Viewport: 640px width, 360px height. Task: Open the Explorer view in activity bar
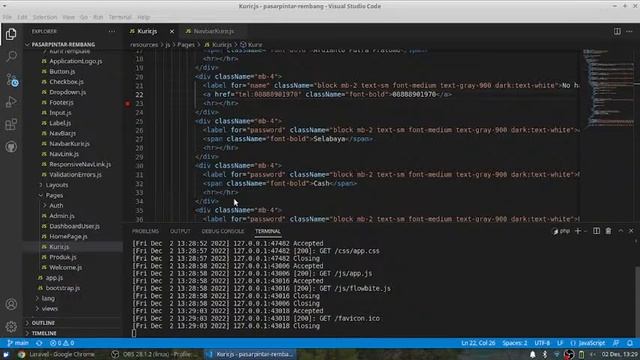pos(11,34)
